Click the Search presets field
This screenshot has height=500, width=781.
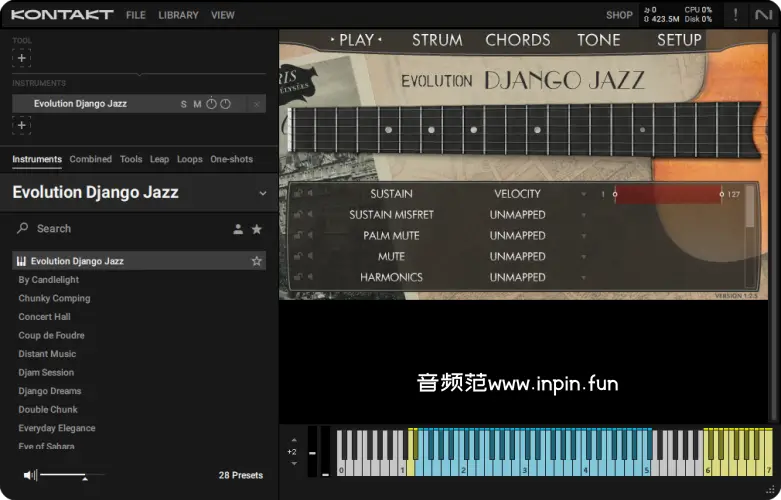coord(120,229)
